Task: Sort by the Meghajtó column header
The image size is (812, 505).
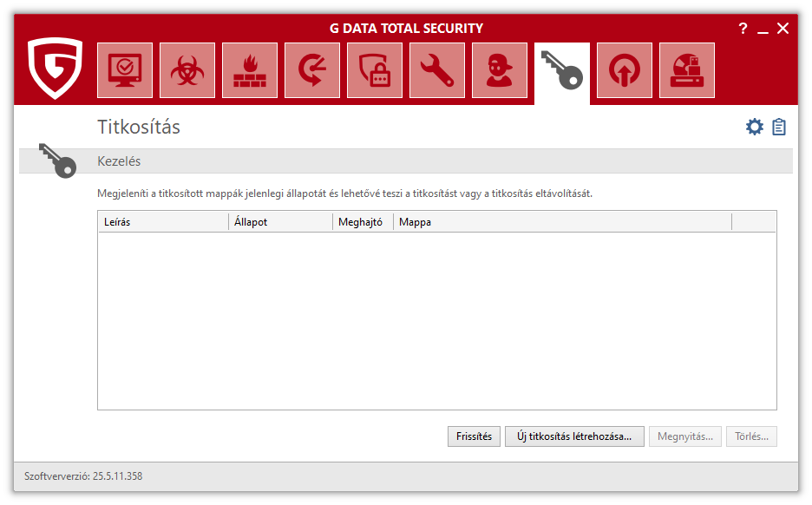Action: [363, 221]
